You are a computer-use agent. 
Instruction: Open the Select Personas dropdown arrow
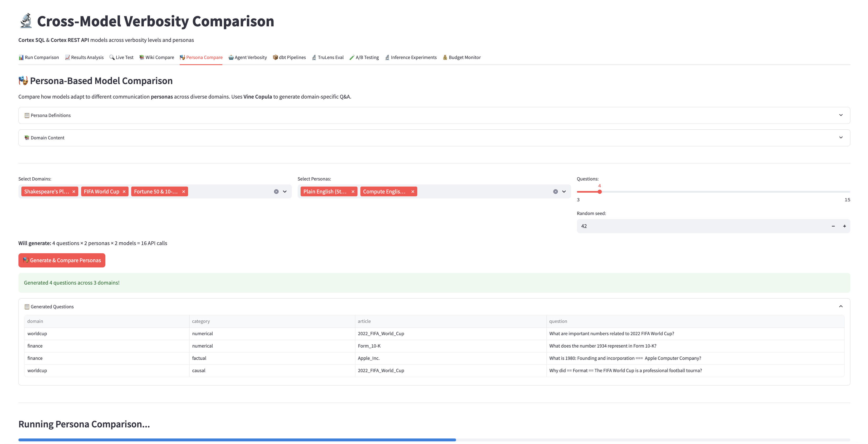[x=564, y=192]
